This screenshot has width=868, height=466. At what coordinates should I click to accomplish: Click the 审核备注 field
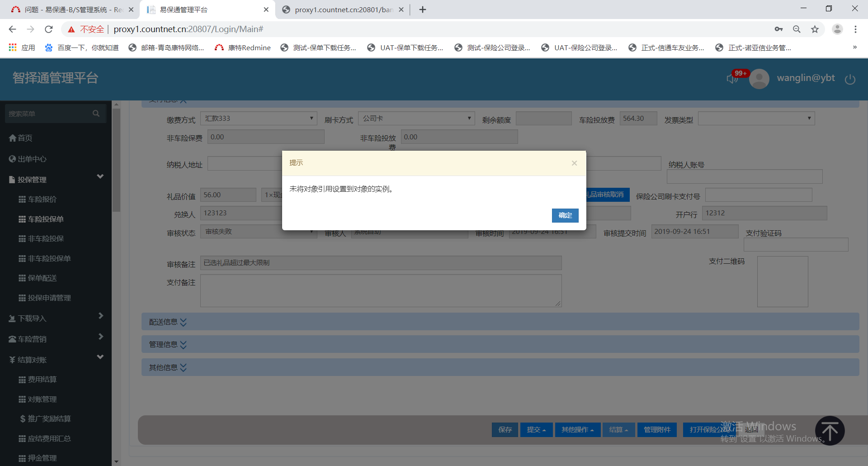tap(381, 263)
